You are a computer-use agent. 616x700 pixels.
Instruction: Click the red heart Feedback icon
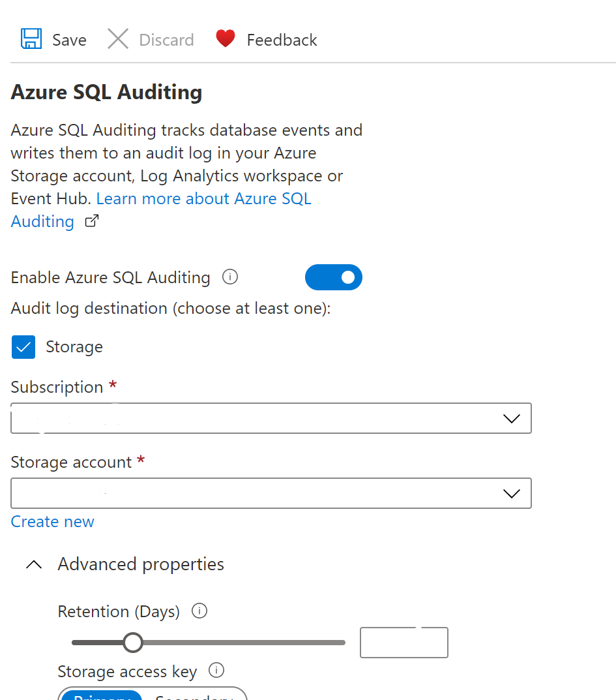226,39
